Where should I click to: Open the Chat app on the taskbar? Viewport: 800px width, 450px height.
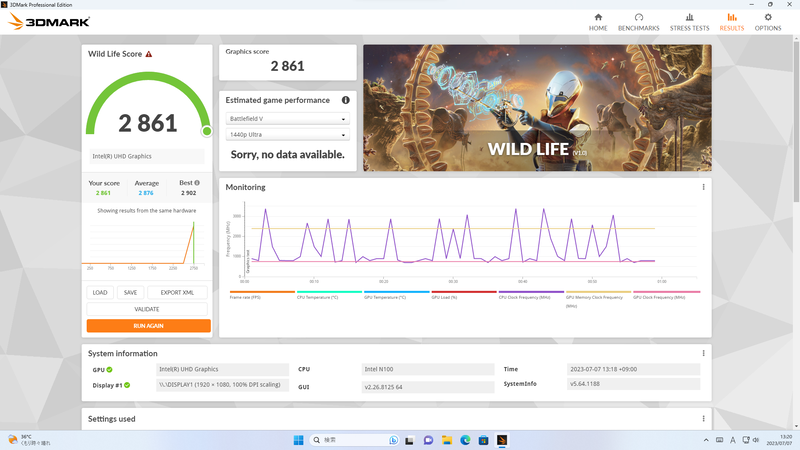(428, 440)
